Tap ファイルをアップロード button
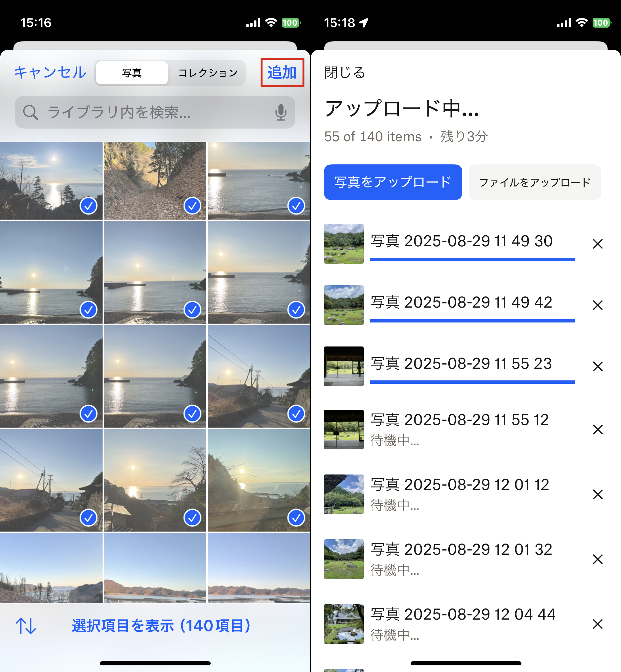Image resolution: width=621 pixels, height=672 pixels. (x=534, y=182)
